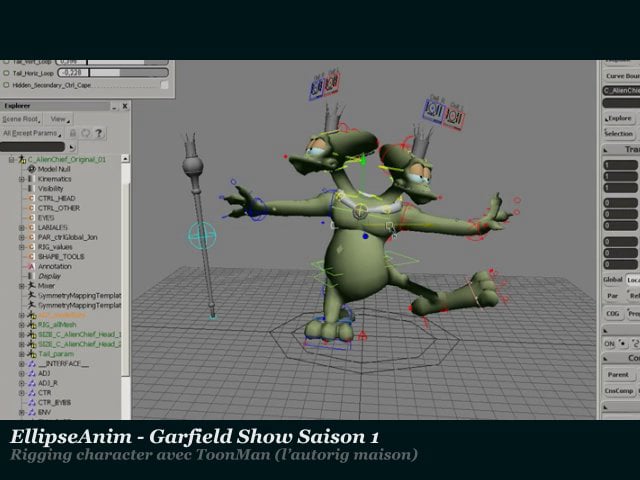This screenshot has width=640, height=480.
Task: Click the Explorer scrollbar up arrow
Action: (x=125, y=158)
